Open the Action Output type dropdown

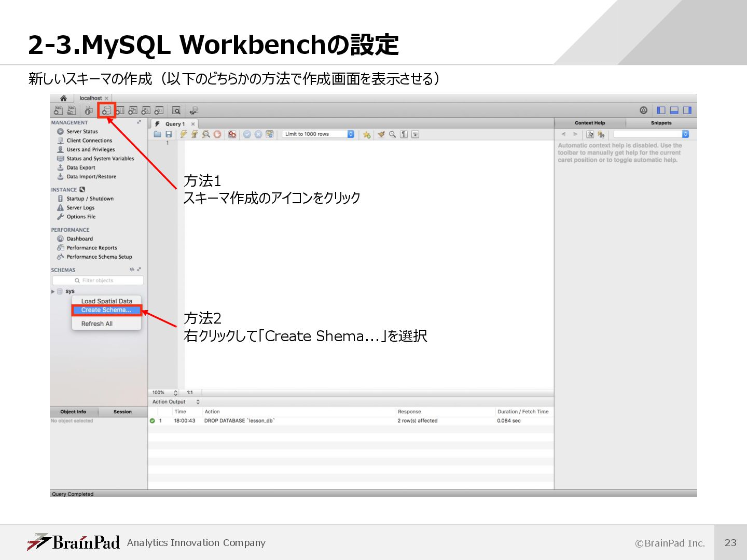[x=176, y=402]
